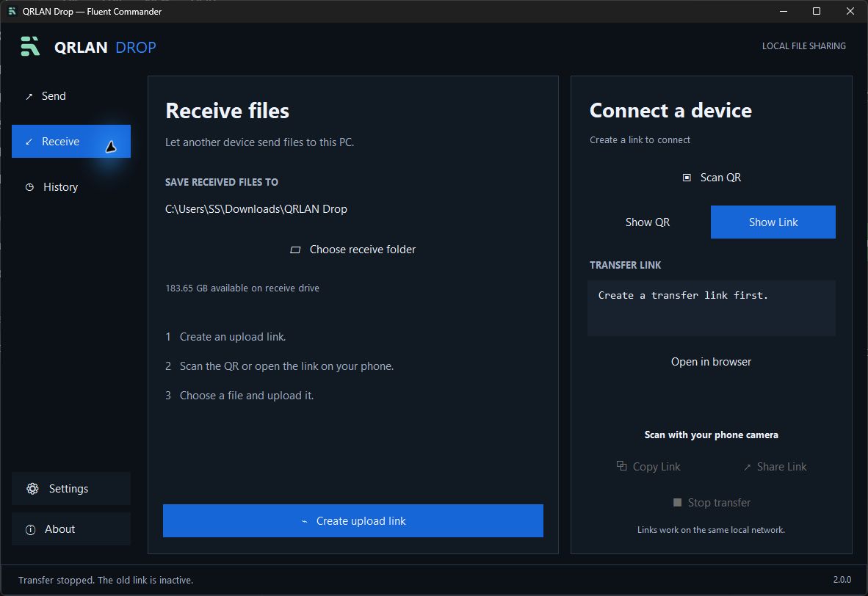Click the Create a link to connect text
Image resolution: width=868 pixels, height=596 pixels.
[x=640, y=140]
